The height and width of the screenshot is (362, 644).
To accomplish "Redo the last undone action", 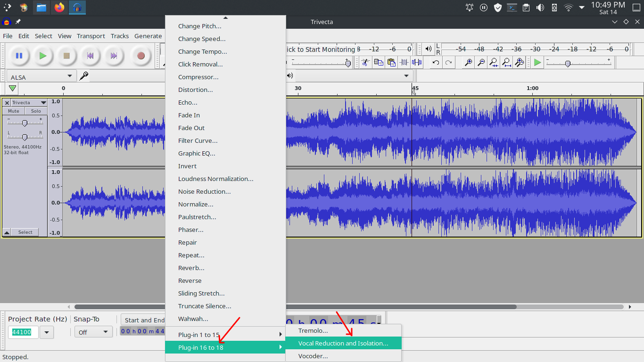I will tap(449, 62).
